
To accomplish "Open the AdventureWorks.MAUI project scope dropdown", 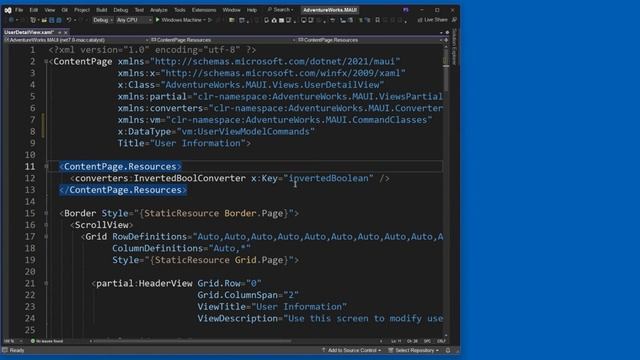I will click(77, 40).
